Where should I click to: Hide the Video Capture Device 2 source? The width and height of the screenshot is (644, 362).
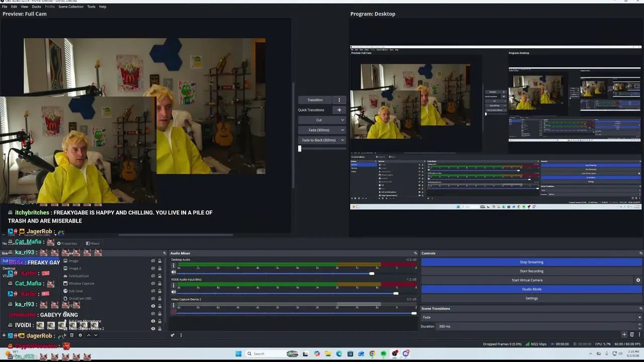[153, 329]
